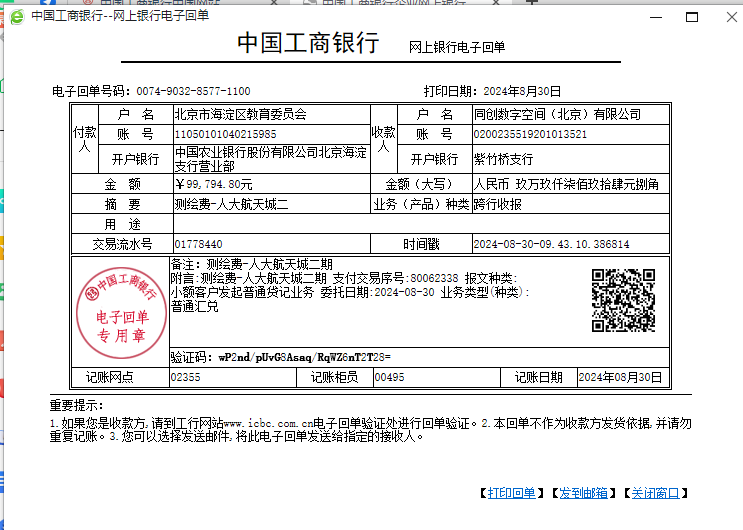Click payer account 11050101040215985
743x530 pixels.
point(226,134)
